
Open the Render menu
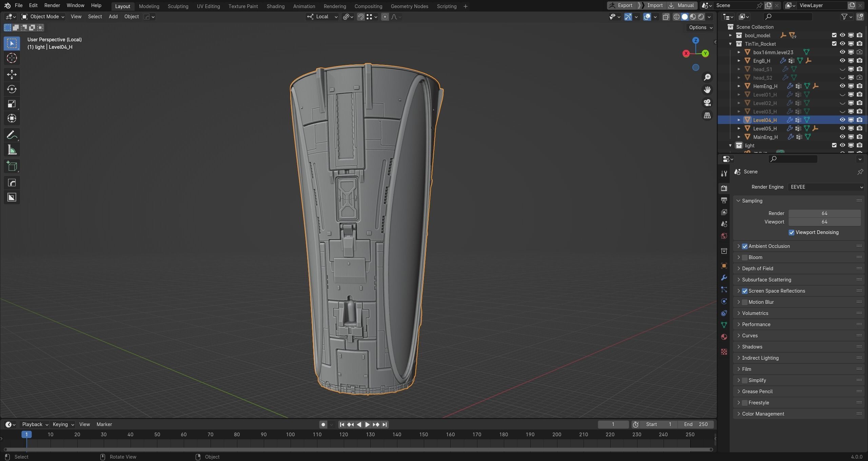tap(52, 5)
